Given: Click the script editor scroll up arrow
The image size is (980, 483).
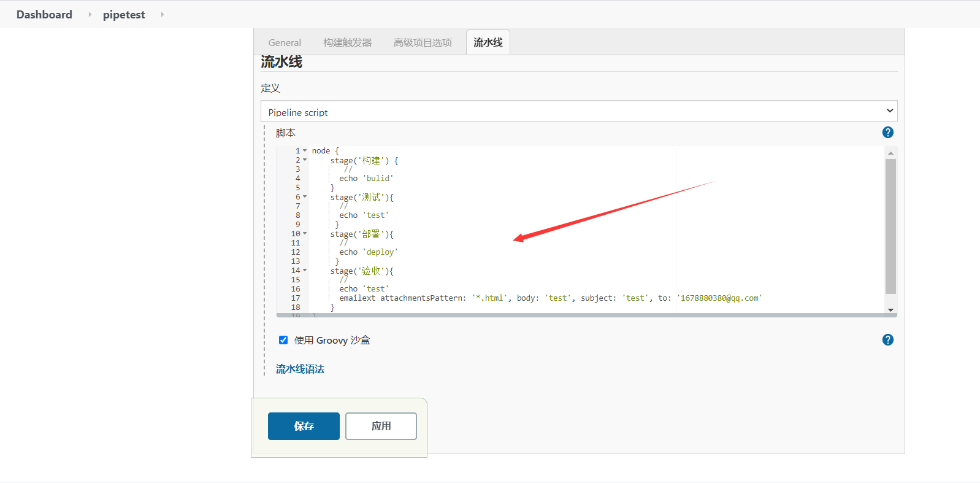Looking at the screenshot, I should 890,153.
